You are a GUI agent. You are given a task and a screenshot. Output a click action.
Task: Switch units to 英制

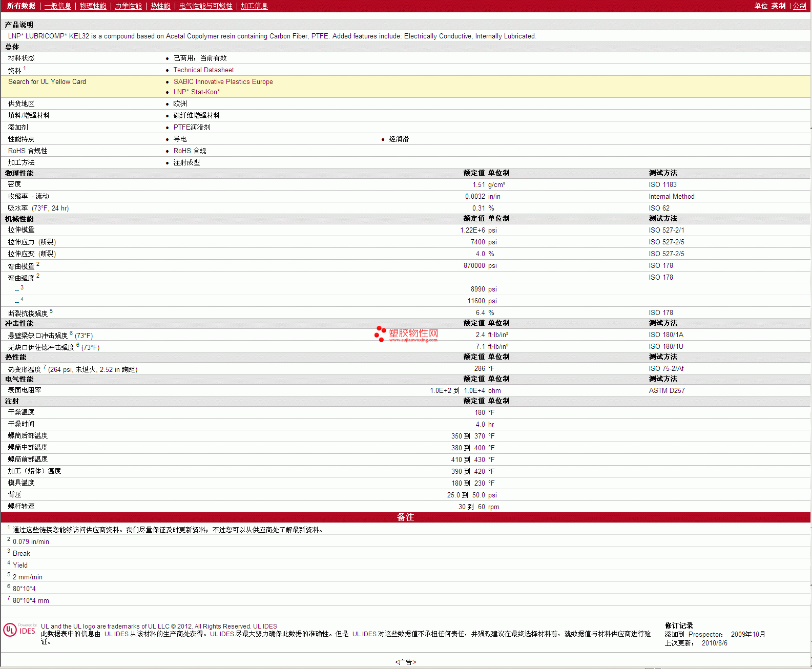coord(778,6)
